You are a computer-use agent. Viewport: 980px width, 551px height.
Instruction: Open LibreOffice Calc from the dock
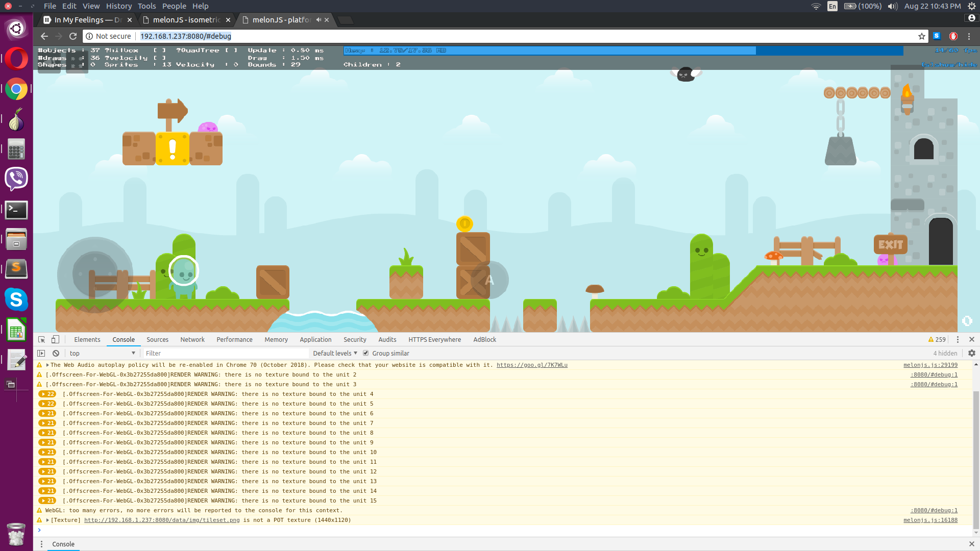click(16, 329)
